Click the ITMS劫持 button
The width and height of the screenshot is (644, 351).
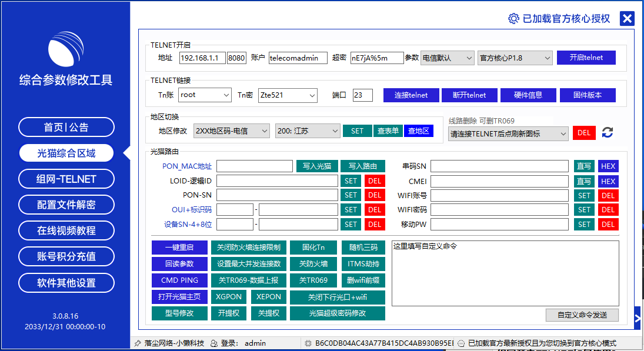(363, 264)
